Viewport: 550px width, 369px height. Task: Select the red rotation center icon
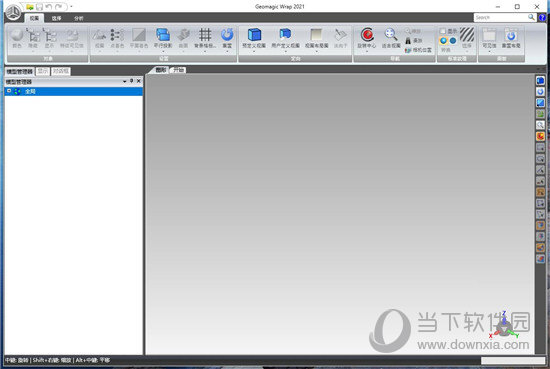[x=367, y=35]
